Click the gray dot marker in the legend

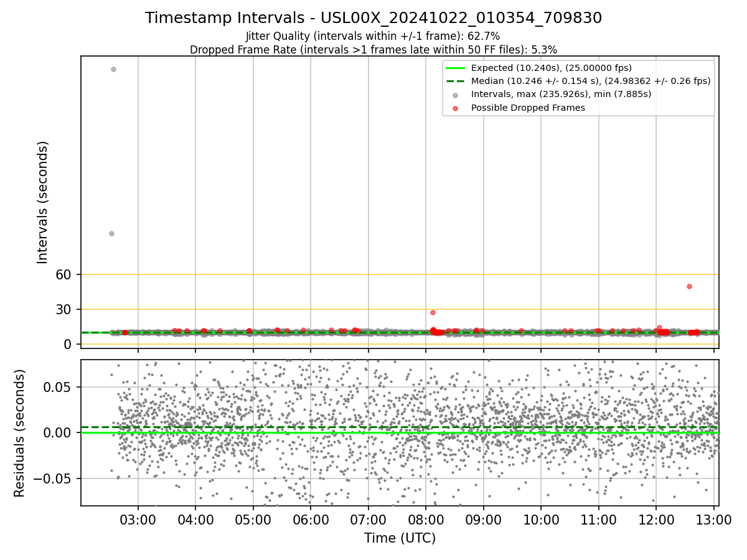[x=455, y=95]
